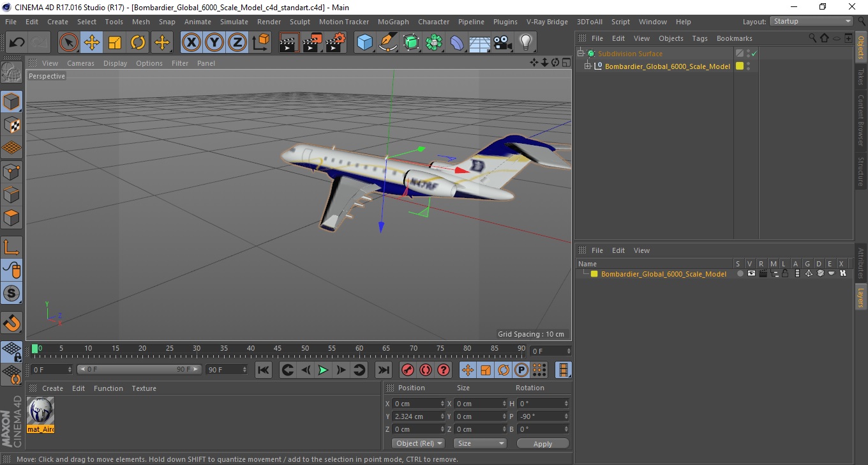Screen dimensions: 868x465
Task: Toggle the viewport maximize icon
Action: pos(566,63)
